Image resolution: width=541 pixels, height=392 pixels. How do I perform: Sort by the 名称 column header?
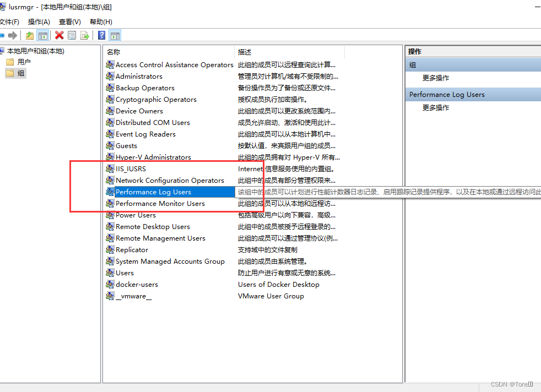(113, 52)
